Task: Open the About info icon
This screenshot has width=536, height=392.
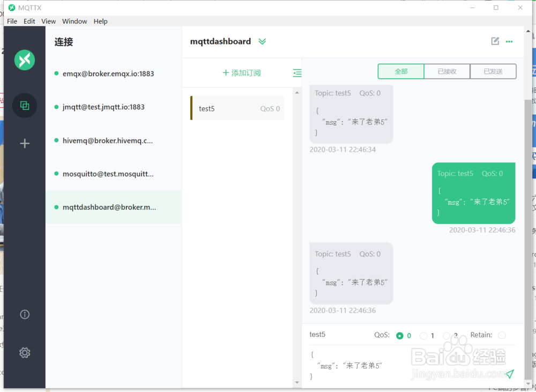Action: (x=25, y=314)
